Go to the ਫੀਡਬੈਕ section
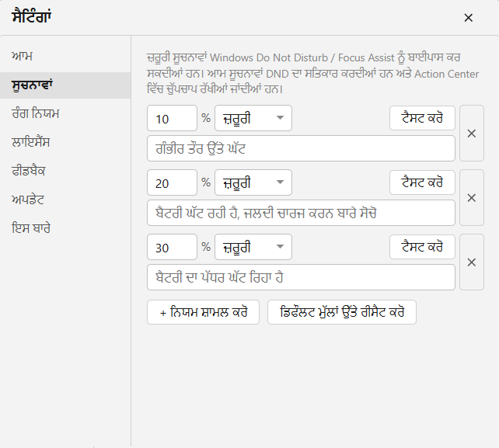The height and width of the screenshot is (448, 499). pyautogui.click(x=65, y=171)
